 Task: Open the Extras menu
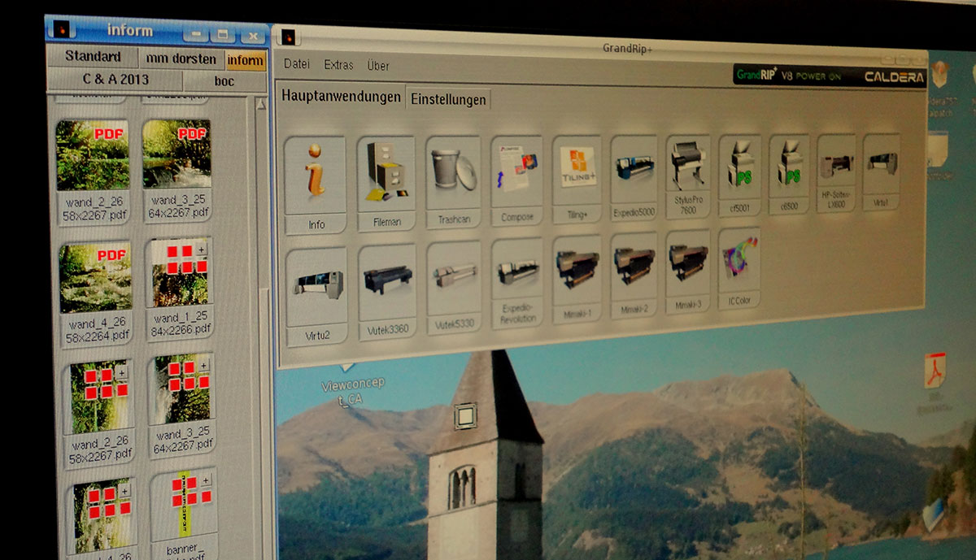click(x=338, y=65)
